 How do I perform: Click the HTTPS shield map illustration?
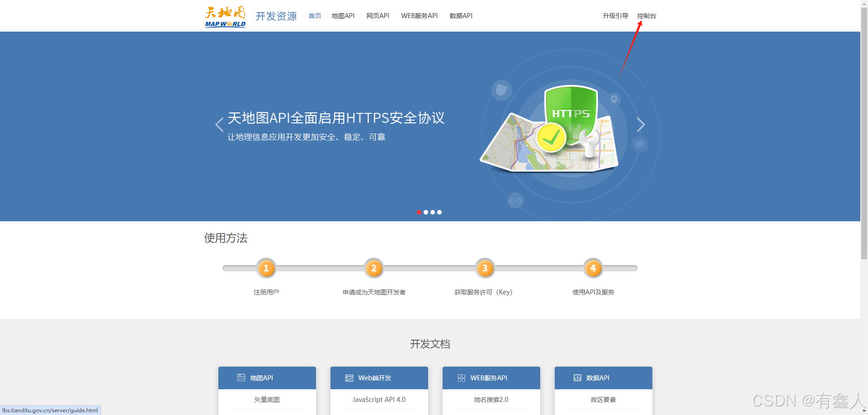pyautogui.click(x=549, y=129)
